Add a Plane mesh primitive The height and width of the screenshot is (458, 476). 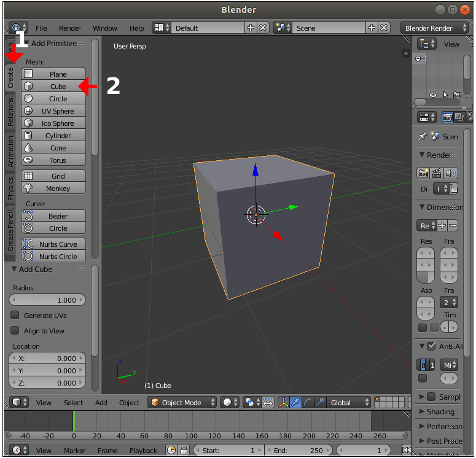point(53,74)
